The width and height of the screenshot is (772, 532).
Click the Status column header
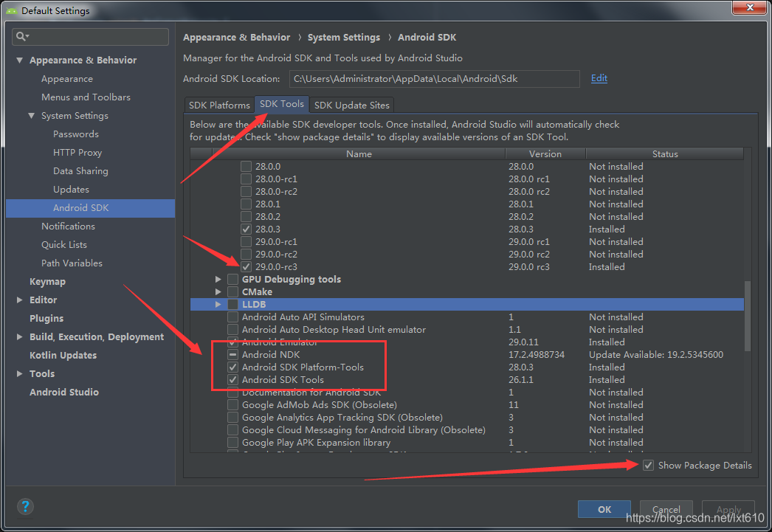click(x=665, y=154)
